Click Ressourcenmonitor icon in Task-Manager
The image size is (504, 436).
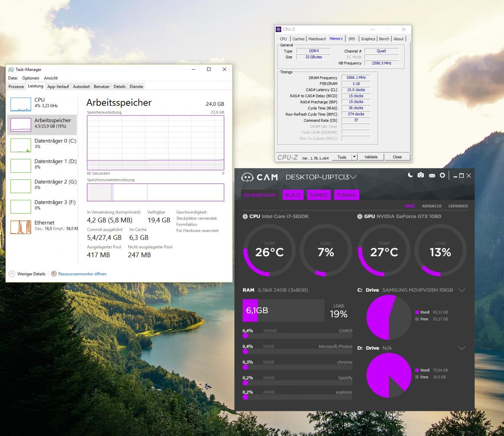click(54, 274)
